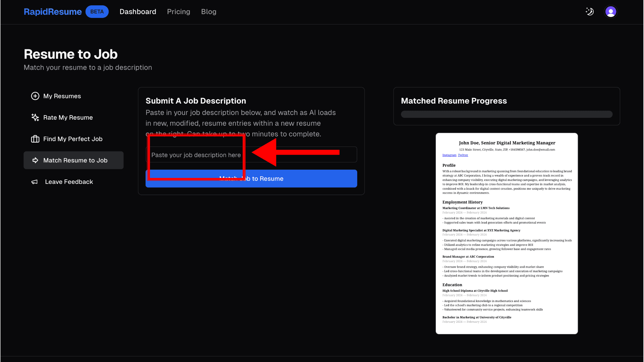Click the RapidResume logo
Viewport: 644px width, 362px height.
pos(53,12)
